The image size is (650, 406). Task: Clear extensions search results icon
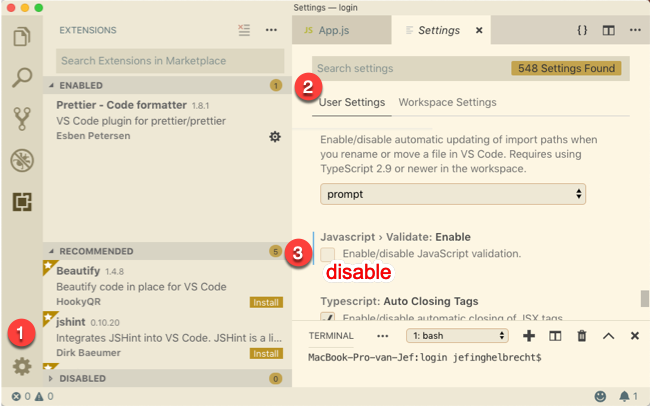click(x=244, y=30)
